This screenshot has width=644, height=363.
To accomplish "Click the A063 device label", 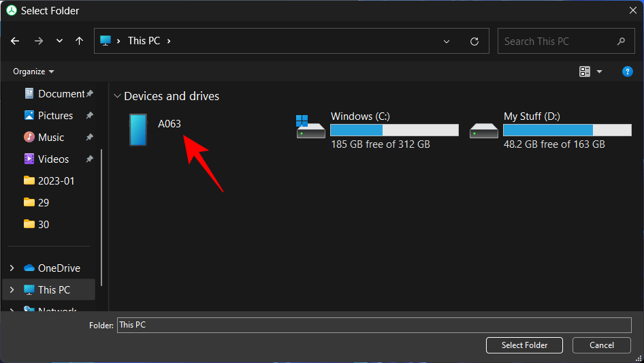I will (170, 124).
